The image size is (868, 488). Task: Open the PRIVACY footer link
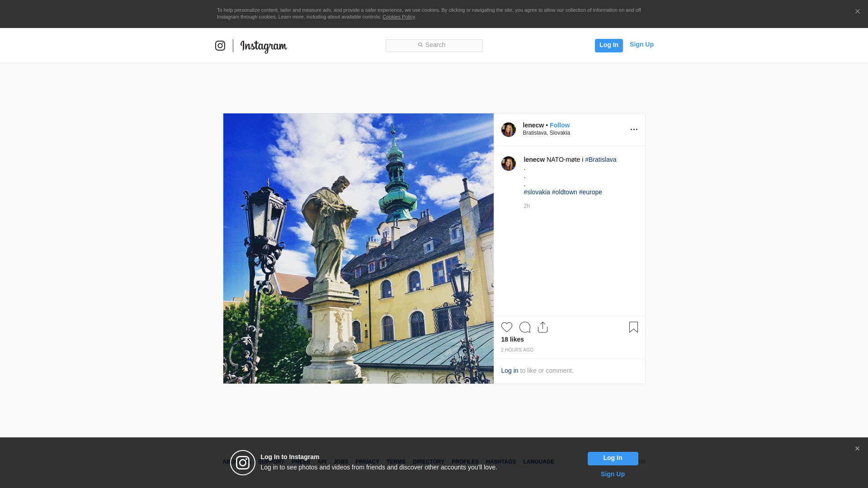[367, 462]
